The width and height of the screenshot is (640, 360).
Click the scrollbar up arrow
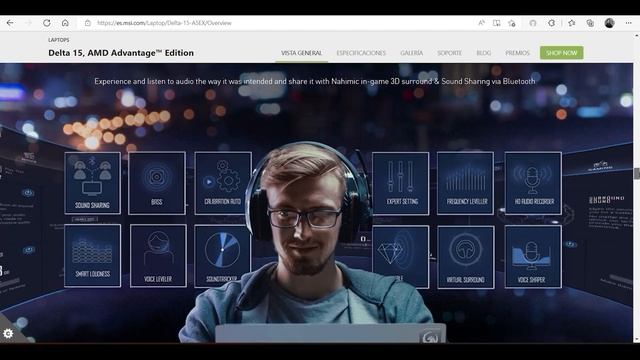pyautogui.click(x=636, y=36)
